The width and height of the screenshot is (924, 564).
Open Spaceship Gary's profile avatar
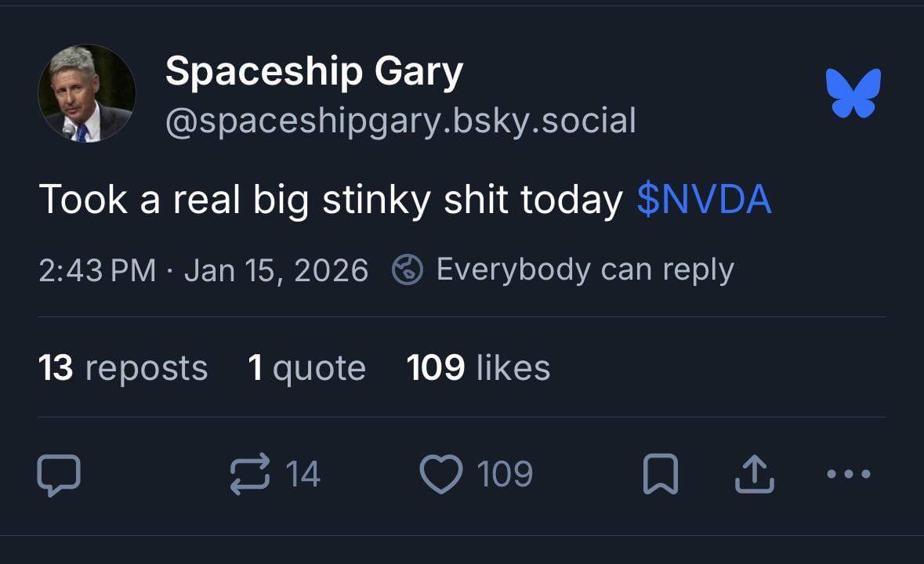[86, 93]
